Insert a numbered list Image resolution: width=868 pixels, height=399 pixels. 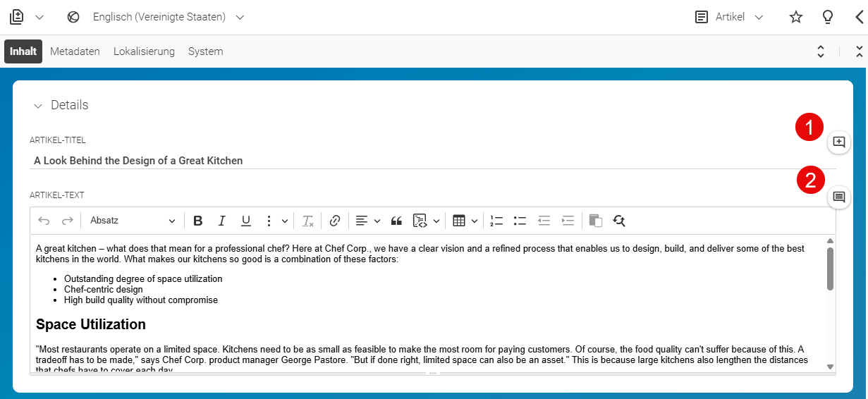click(496, 221)
